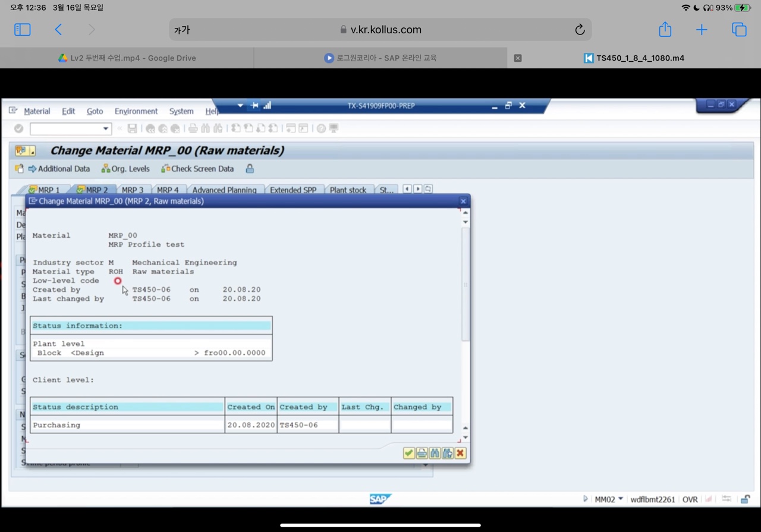
Task: Click the Print icon in SAP standard toolbar
Action: 193,128
